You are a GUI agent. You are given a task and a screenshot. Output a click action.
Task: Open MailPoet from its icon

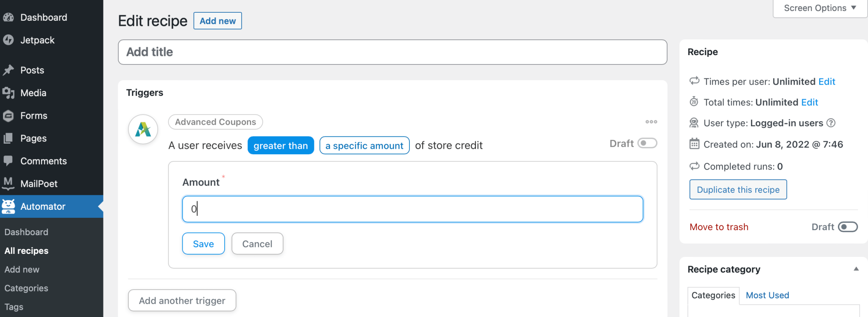[8, 183]
